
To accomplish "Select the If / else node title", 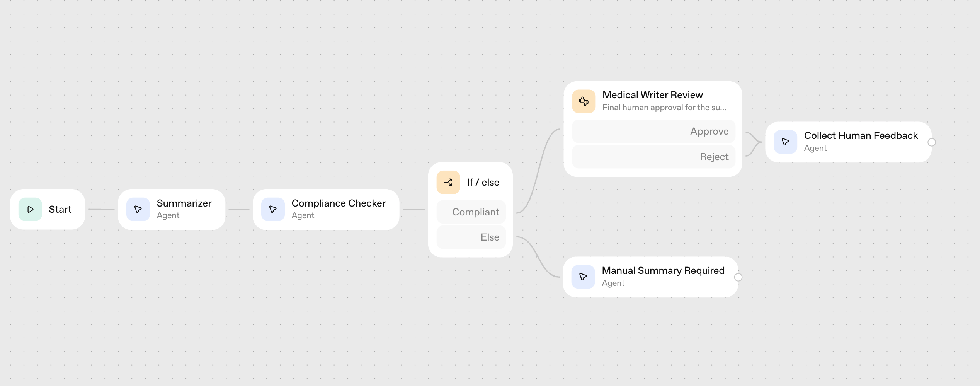I will (x=483, y=182).
